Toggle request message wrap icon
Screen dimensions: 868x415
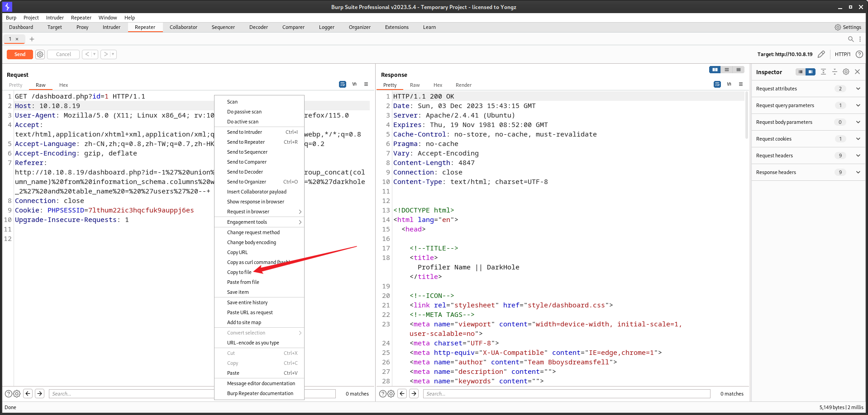coord(343,84)
